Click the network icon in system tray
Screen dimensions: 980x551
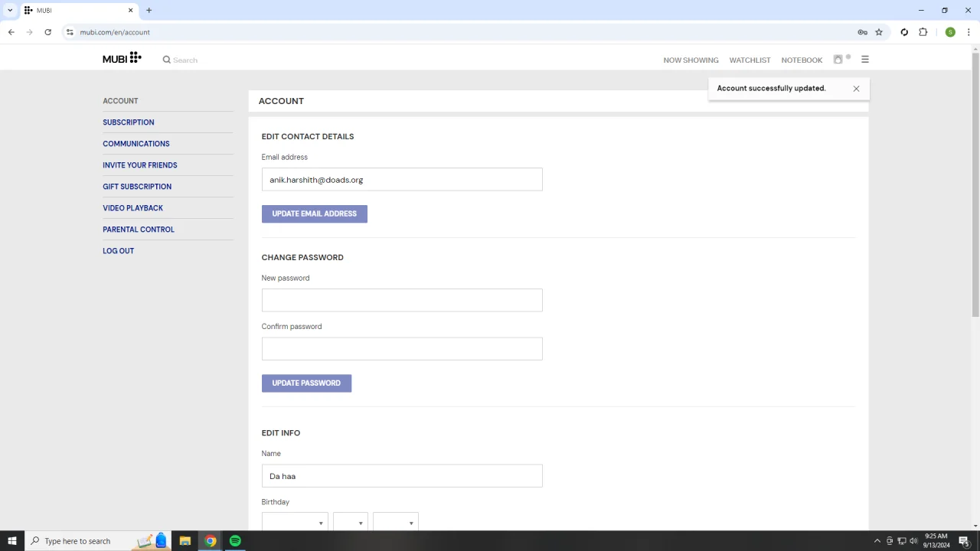pos(901,541)
